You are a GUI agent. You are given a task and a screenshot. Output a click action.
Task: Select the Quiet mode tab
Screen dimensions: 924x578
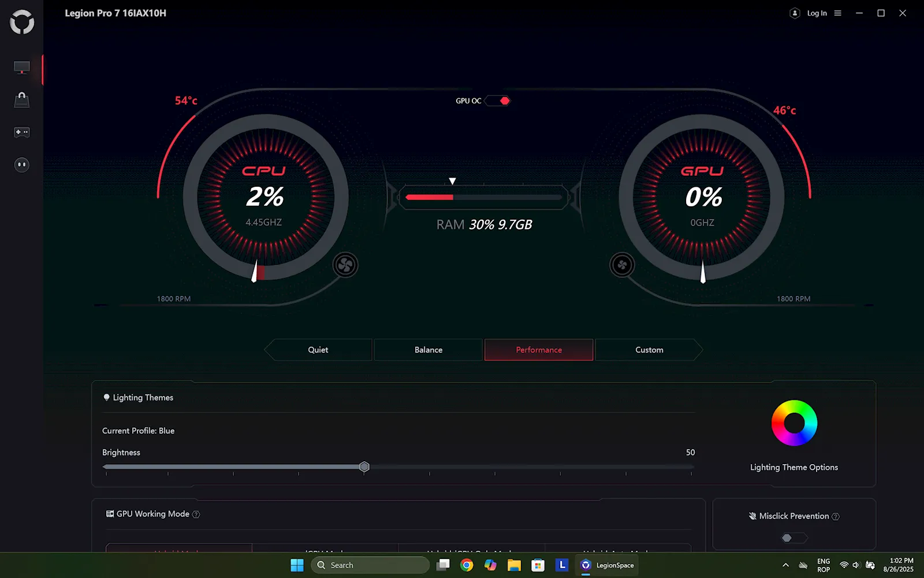tap(318, 350)
